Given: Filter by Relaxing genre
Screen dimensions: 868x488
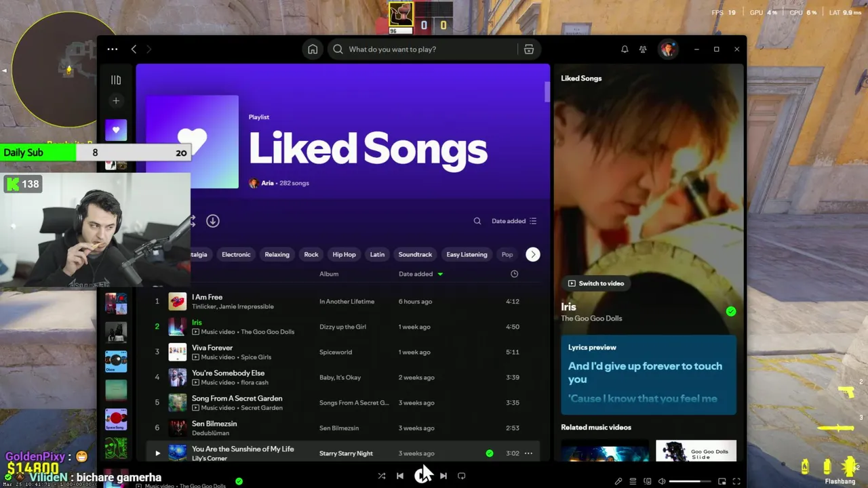Looking at the screenshot, I should coord(277,255).
